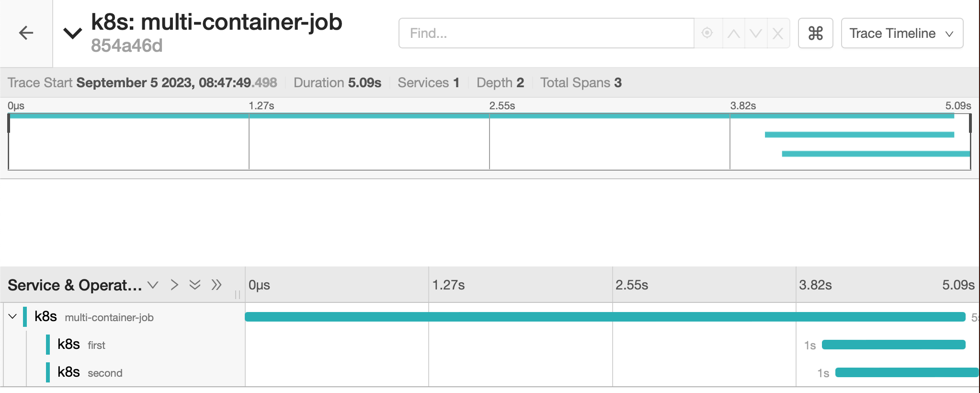The width and height of the screenshot is (980, 393).
Task: Expand all spans with double right chevron
Action: pos(217,285)
